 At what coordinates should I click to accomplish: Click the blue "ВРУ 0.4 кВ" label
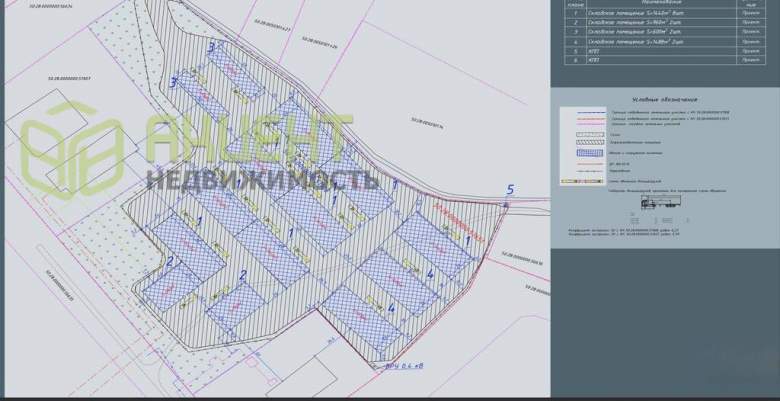[x=405, y=366]
